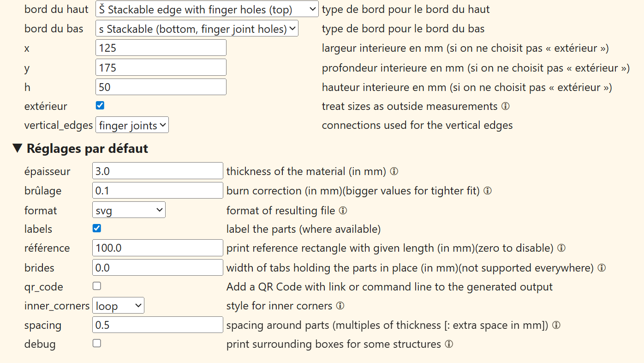Viewport: 644px width, 363px height.
Task: Click info icon beside spacing around parts
Action: point(556,325)
